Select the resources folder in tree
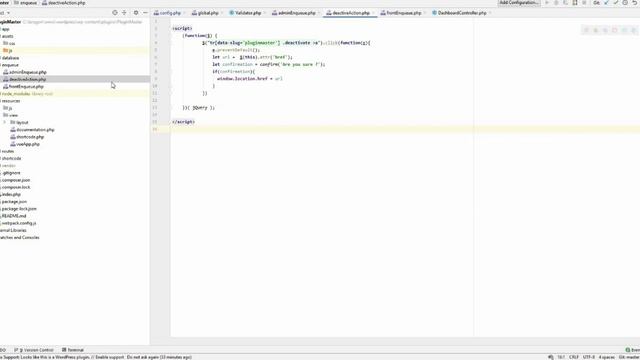The height and width of the screenshot is (360, 640). point(11,101)
